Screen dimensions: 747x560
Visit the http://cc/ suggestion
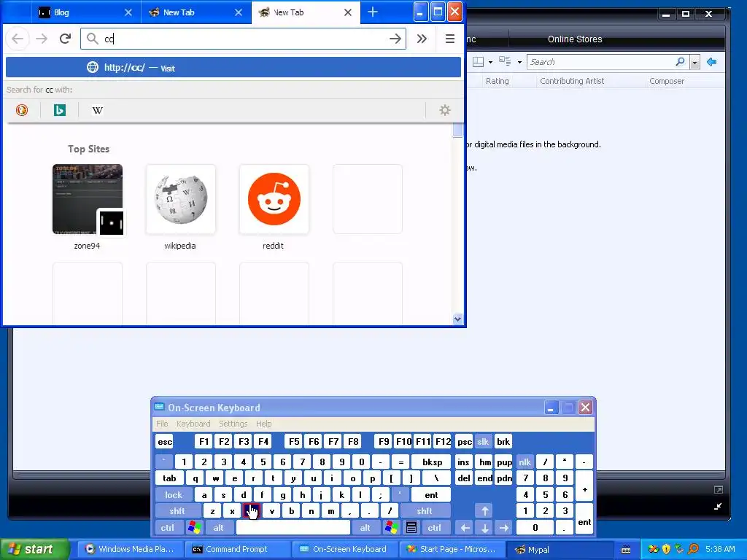pyautogui.click(x=233, y=68)
